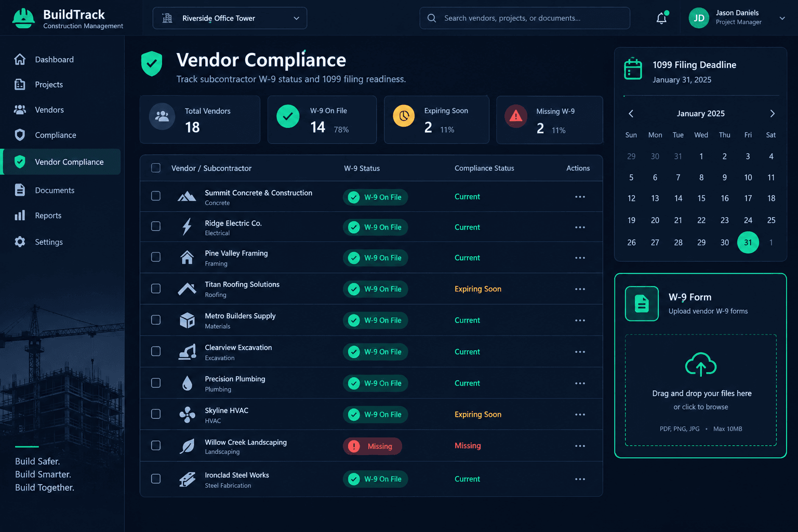
Task: Click Expiring Soon status for Titan Roofing
Action: pyautogui.click(x=478, y=289)
